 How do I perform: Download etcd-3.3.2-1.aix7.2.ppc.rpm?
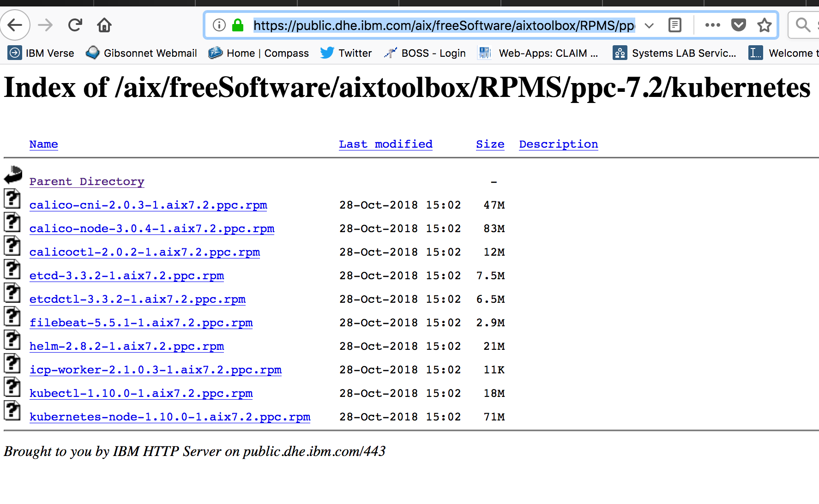[x=126, y=276]
